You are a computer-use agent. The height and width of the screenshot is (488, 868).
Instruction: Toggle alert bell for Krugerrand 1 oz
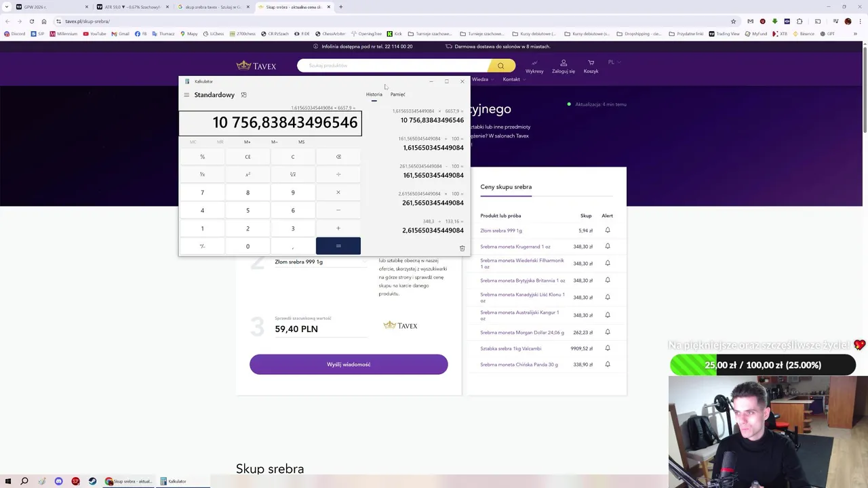coord(608,246)
